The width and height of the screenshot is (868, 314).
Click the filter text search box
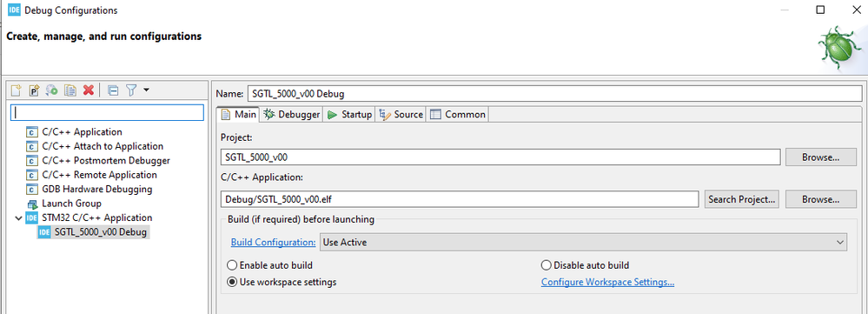(x=108, y=112)
